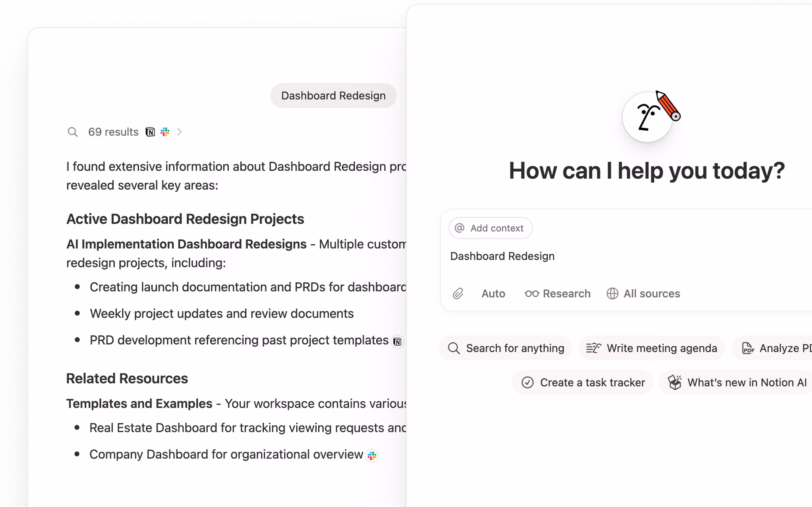This screenshot has height=507, width=812.
Task: Click the paperclip attachment icon in the prompt box
Action: click(458, 293)
